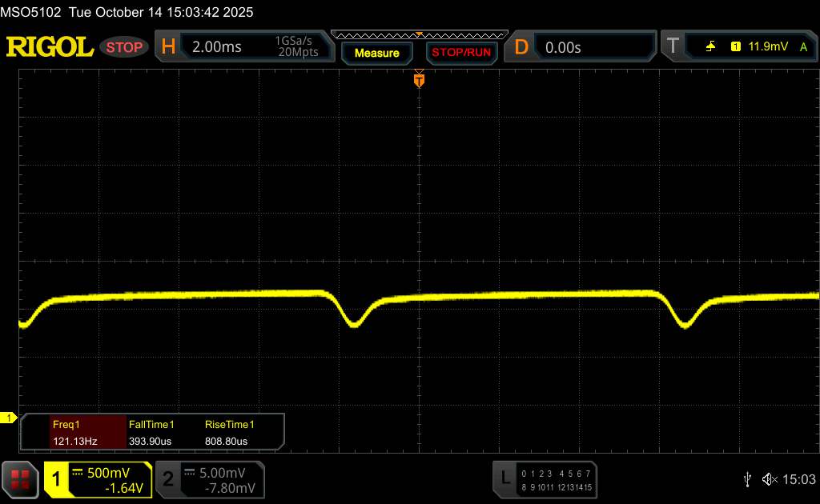This screenshot has height=504, width=820.
Task: Toggle channel 1 with 500mV scale
Action: point(98,478)
